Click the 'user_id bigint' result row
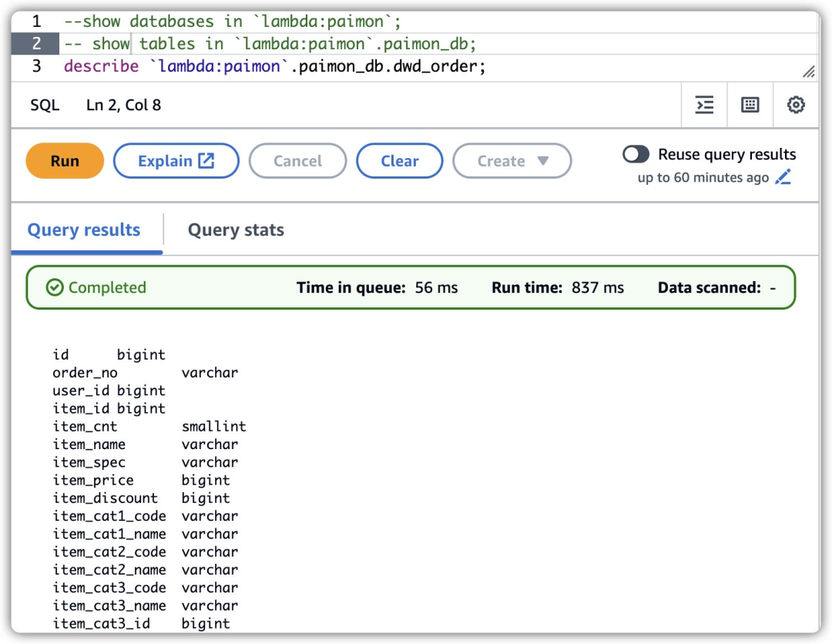The width and height of the screenshot is (832, 644). [x=109, y=391]
